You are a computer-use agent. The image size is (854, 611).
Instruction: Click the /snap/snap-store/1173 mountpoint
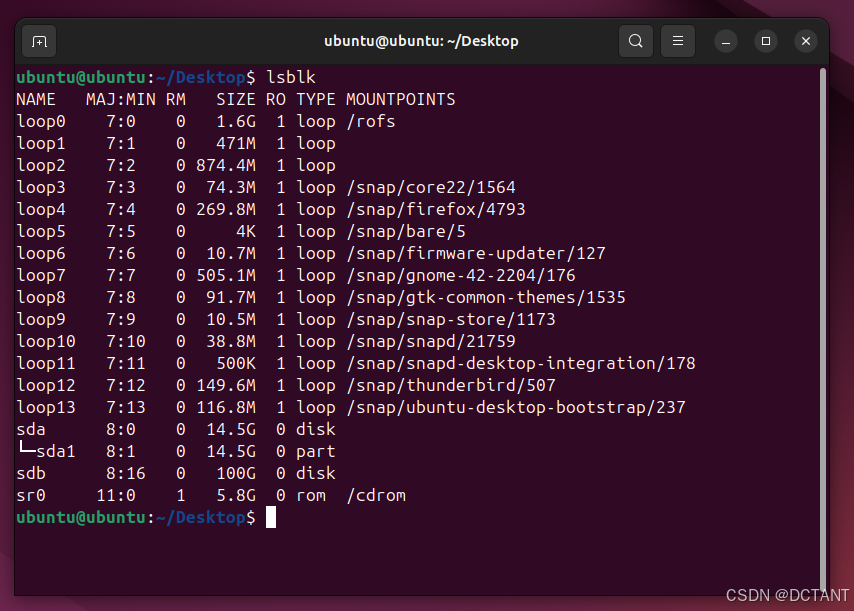[451, 319]
